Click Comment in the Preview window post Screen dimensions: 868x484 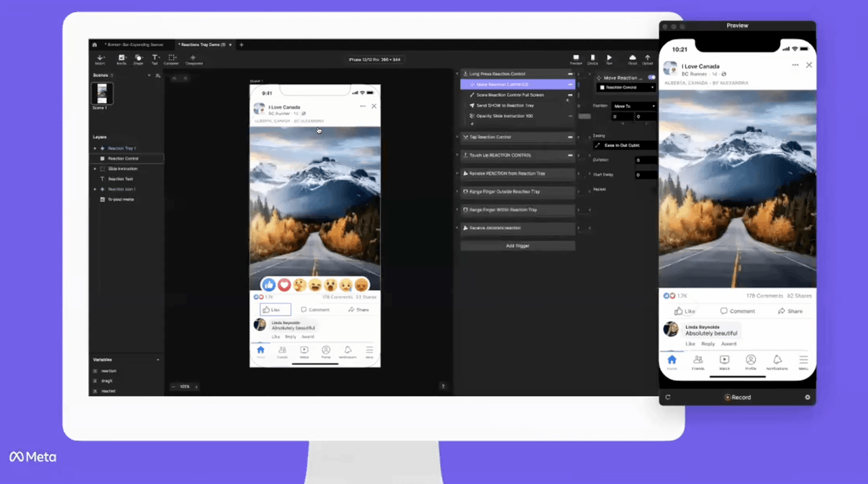[737, 311]
